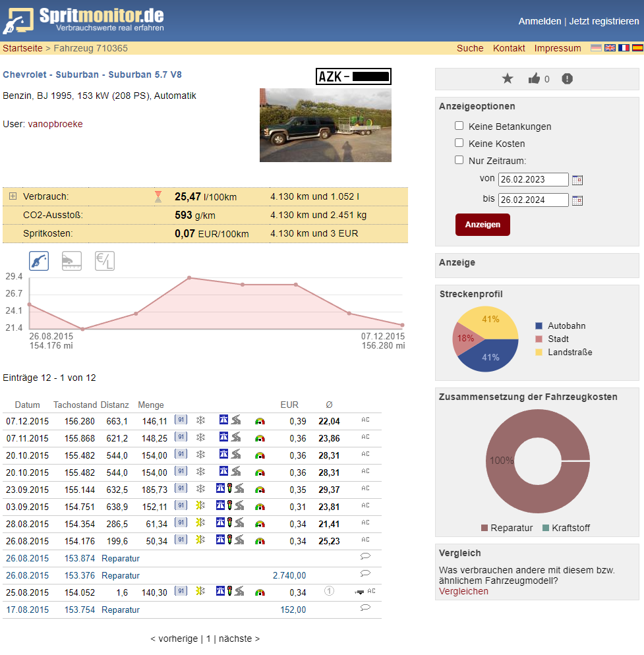This screenshot has width=644, height=655.
Task: Open the Impressum page
Action: pyautogui.click(x=558, y=48)
